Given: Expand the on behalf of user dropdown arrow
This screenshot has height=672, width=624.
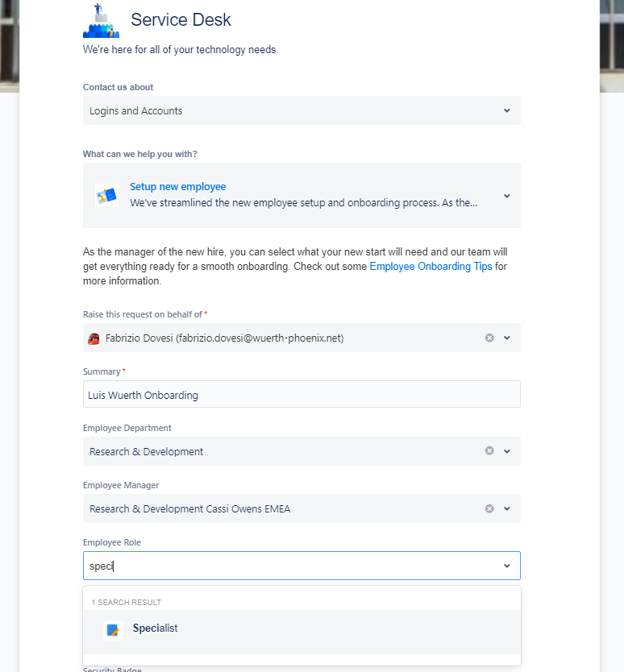Looking at the screenshot, I should [x=507, y=338].
